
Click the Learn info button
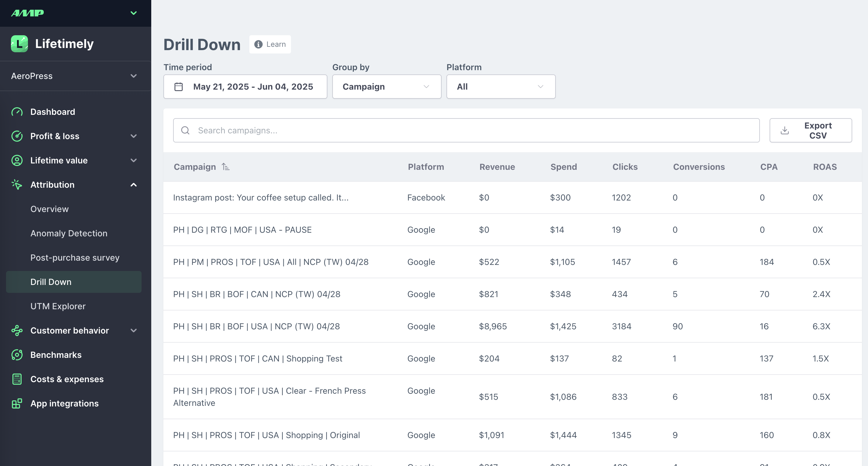click(270, 44)
